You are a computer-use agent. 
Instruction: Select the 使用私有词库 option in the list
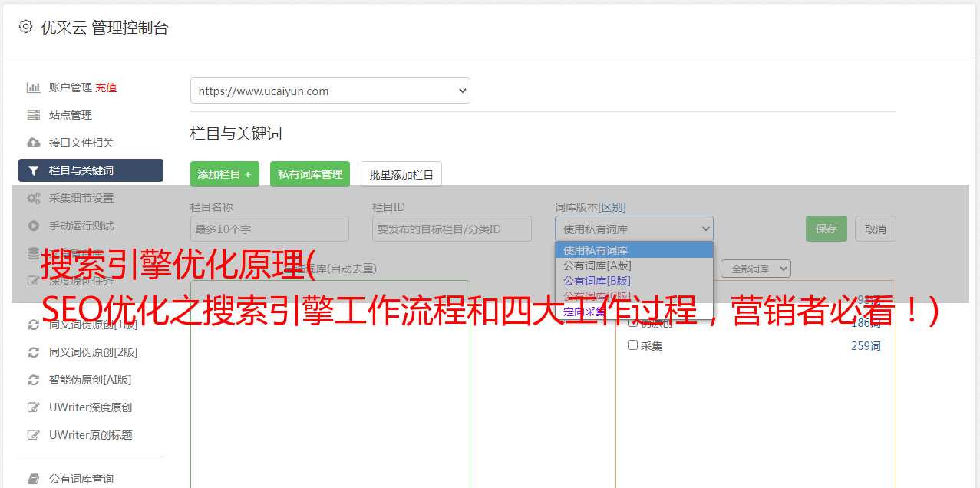click(634, 250)
